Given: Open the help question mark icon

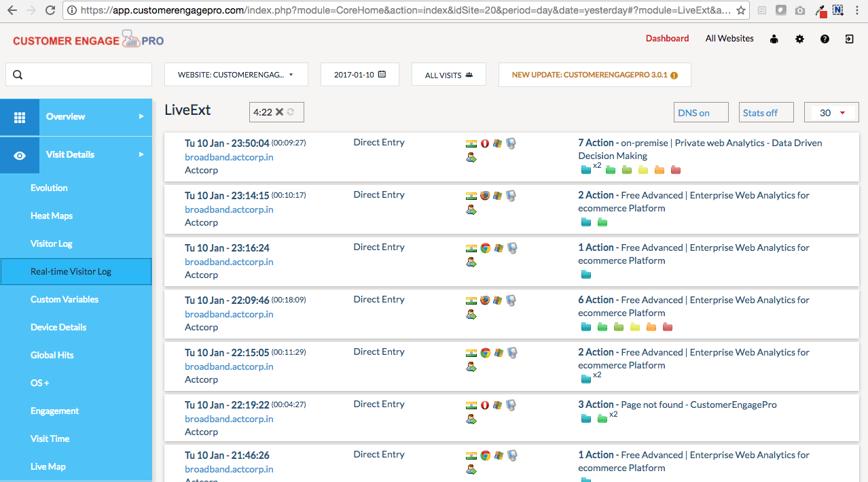Looking at the screenshot, I should coord(825,39).
